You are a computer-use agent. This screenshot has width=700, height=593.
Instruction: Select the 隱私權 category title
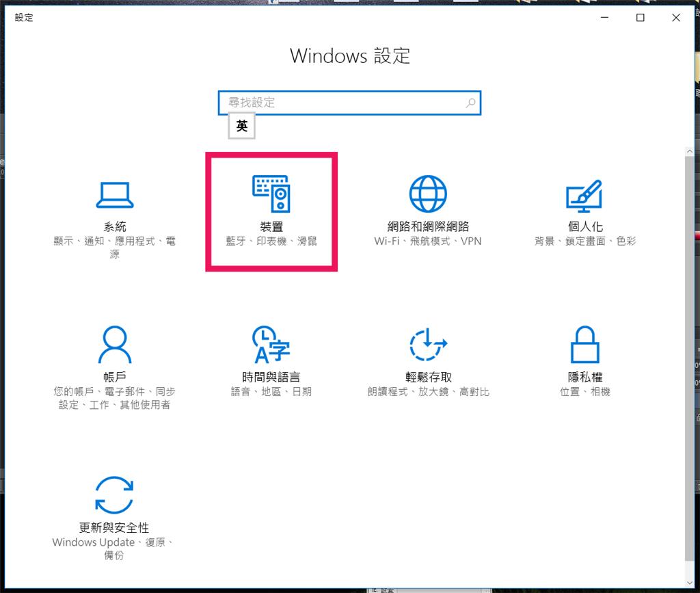coord(585,377)
